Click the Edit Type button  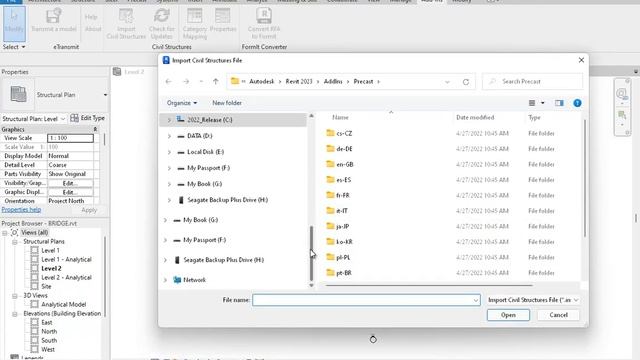[x=87, y=118]
